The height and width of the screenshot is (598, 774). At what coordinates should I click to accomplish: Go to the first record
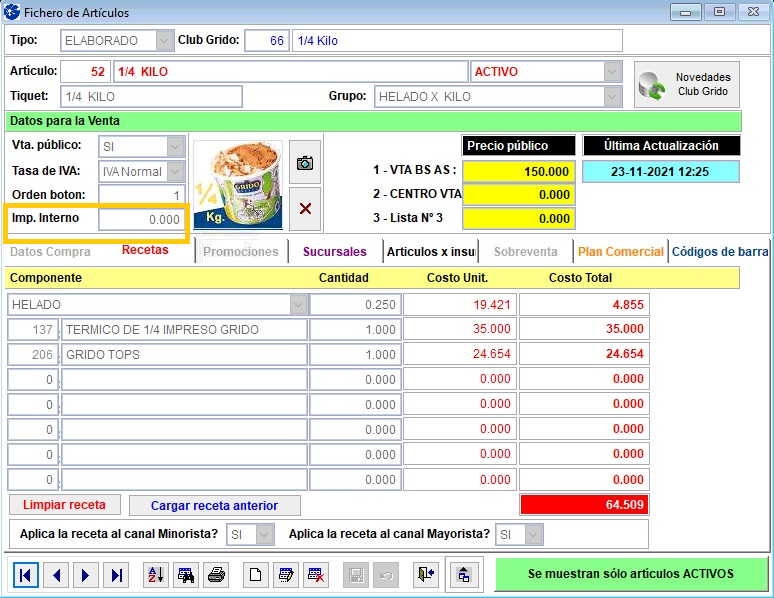pyautogui.click(x=26, y=575)
